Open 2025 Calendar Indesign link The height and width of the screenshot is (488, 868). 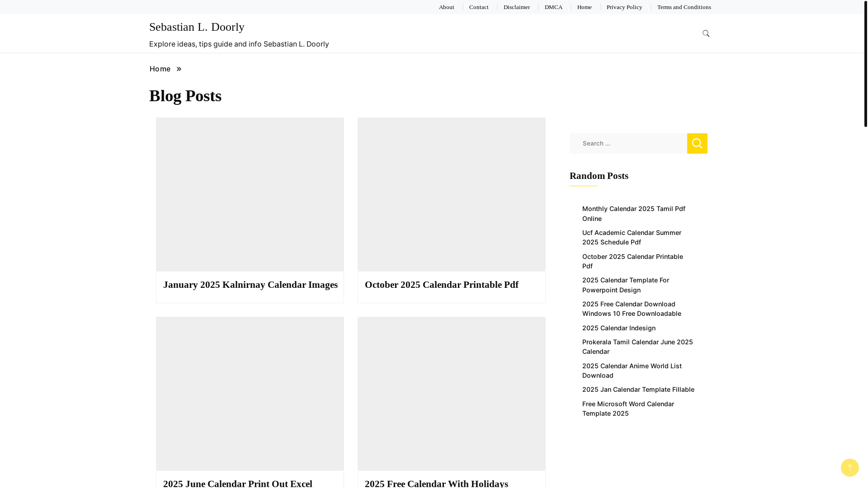(x=618, y=328)
